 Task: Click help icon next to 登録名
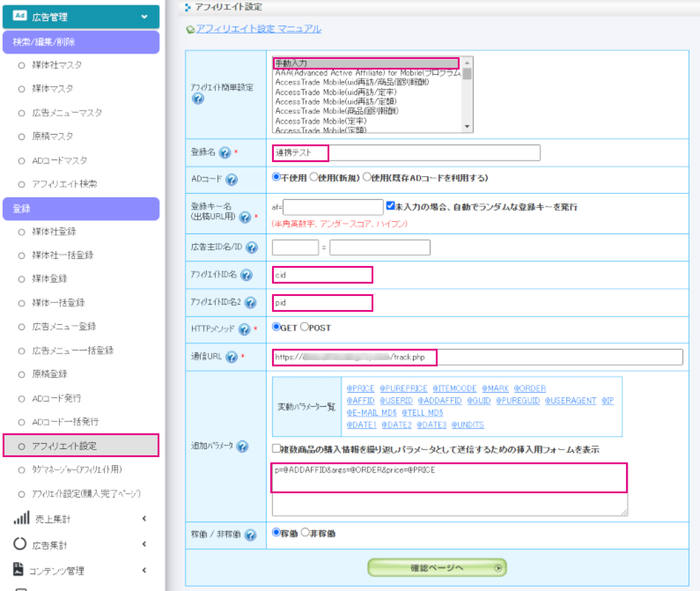(x=225, y=153)
